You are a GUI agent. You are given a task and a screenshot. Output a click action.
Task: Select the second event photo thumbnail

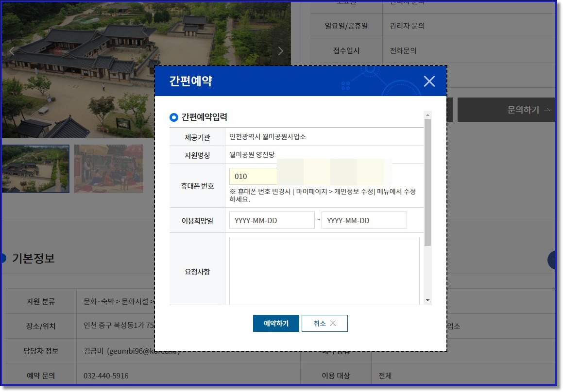pos(109,169)
